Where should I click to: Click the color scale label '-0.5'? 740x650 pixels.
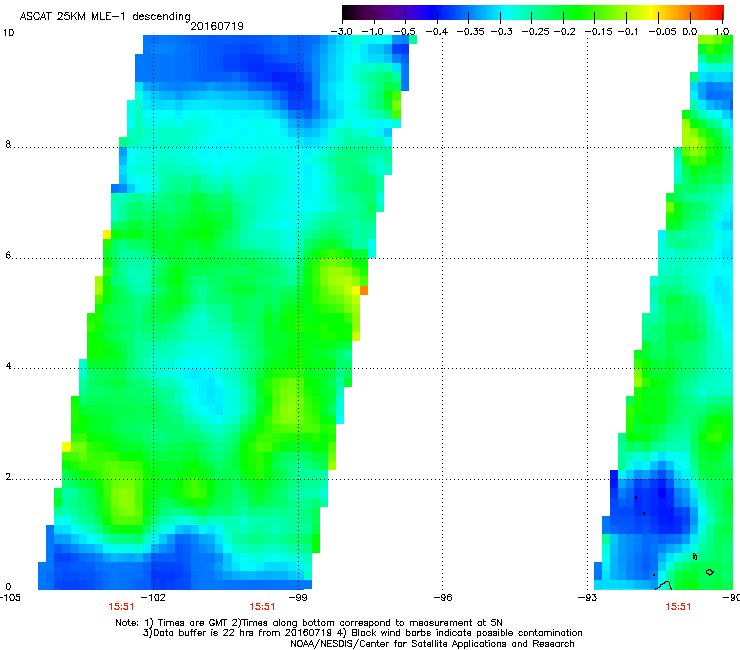click(x=404, y=32)
